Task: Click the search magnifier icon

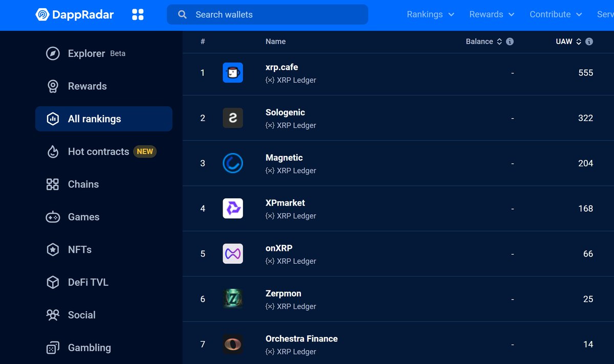Action: click(182, 14)
